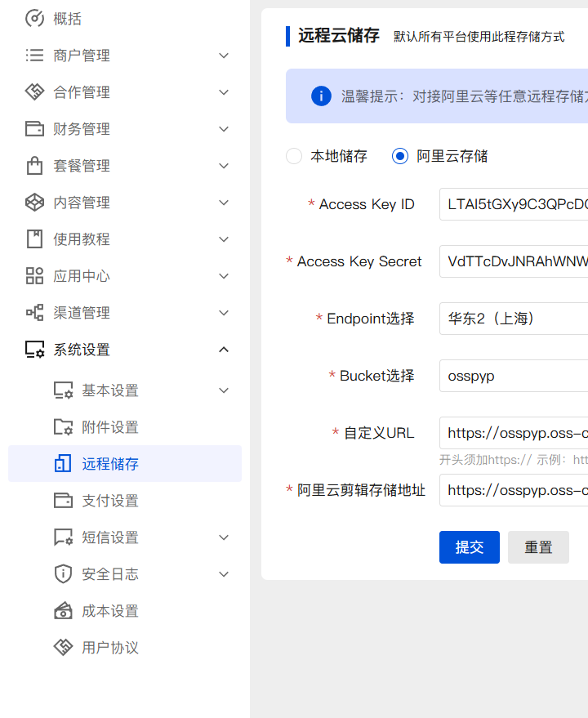Collapse the 系统设置 menu chevron

click(x=224, y=350)
